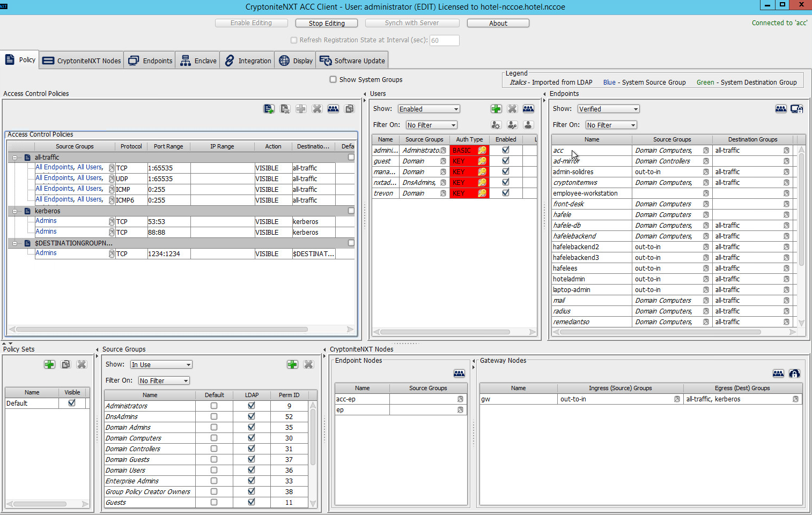Open Source Groups Show dropdown set to In Use
Screen dimensions: 812x515
[161, 364]
